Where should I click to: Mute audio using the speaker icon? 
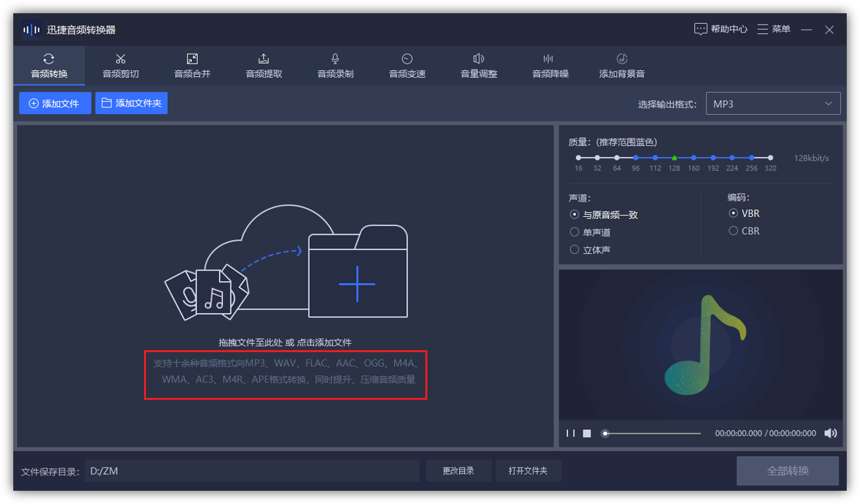click(830, 433)
